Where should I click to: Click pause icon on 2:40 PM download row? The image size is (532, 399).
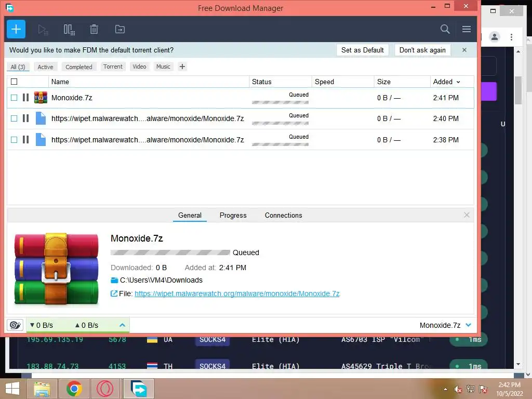[x=26, y=118]
